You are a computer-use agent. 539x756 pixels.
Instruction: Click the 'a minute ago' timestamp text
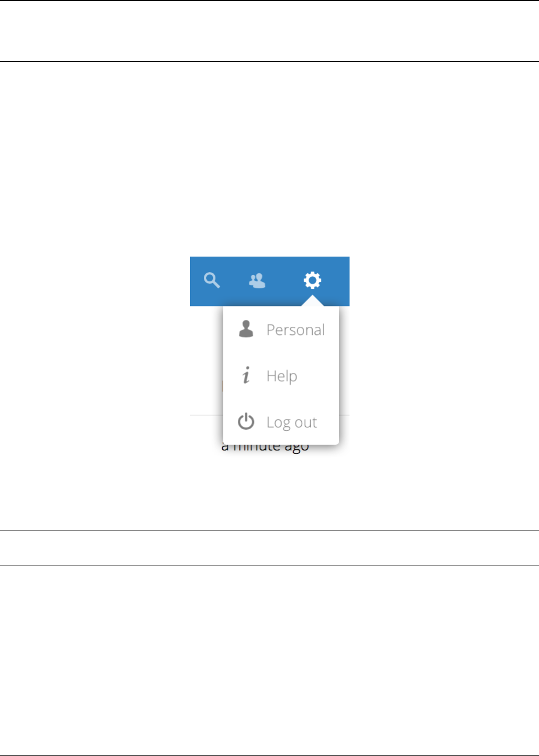(265, 448)
